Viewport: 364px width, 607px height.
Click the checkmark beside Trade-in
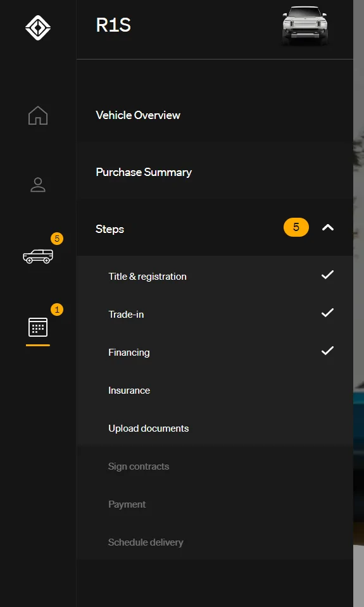tap(328, 313)
